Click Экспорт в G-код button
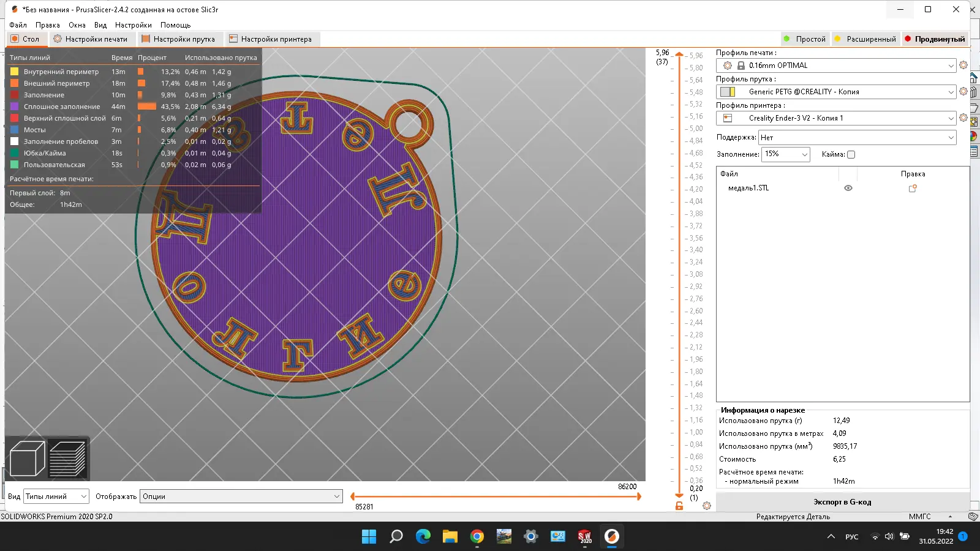Screen dimensions: 980x551 point(842,502)
